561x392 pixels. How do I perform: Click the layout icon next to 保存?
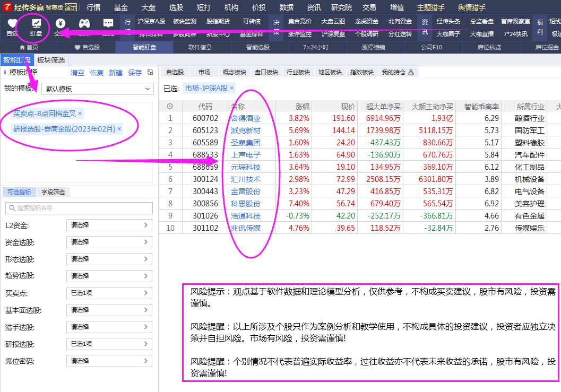tap(150, 73)
